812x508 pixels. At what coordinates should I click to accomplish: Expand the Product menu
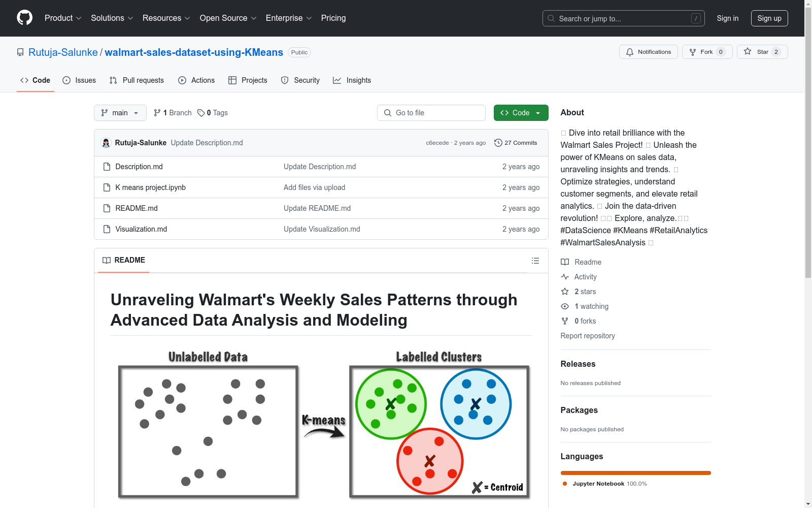click(x=63, y=18)
